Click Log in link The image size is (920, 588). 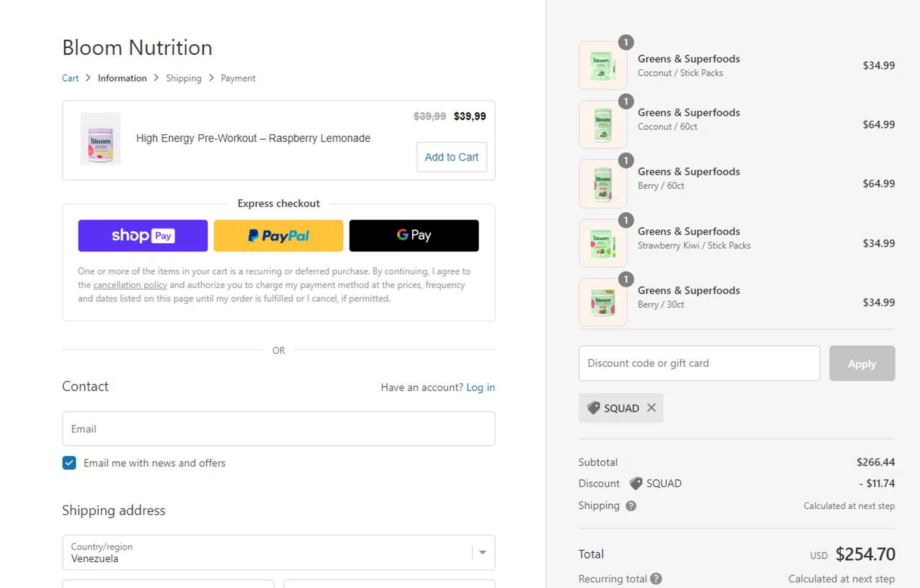[x=480, y=388]
